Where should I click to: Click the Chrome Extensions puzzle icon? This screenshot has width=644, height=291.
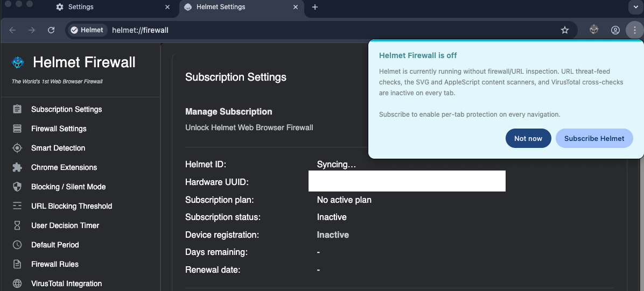[x=17, y=167]
